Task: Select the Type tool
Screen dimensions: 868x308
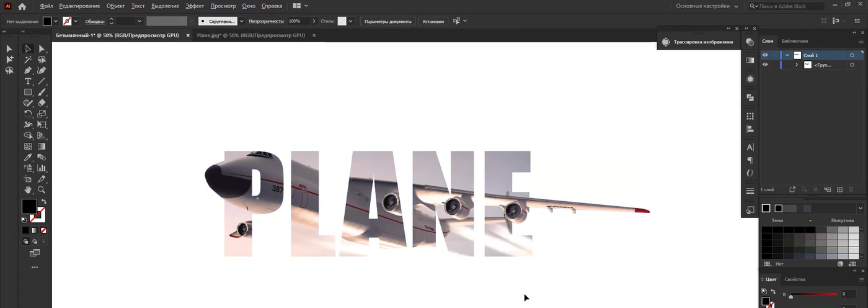Action: tap(28, 81)
